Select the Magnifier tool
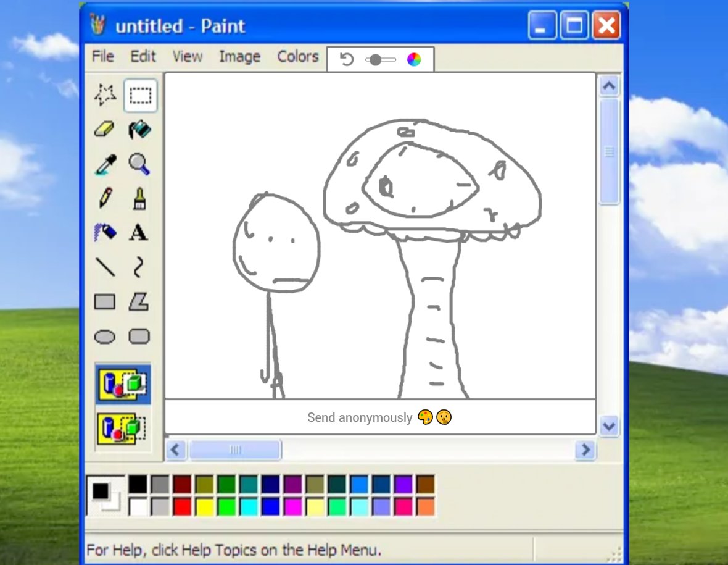This screenshot has height=565, width=728. (139, 164)
